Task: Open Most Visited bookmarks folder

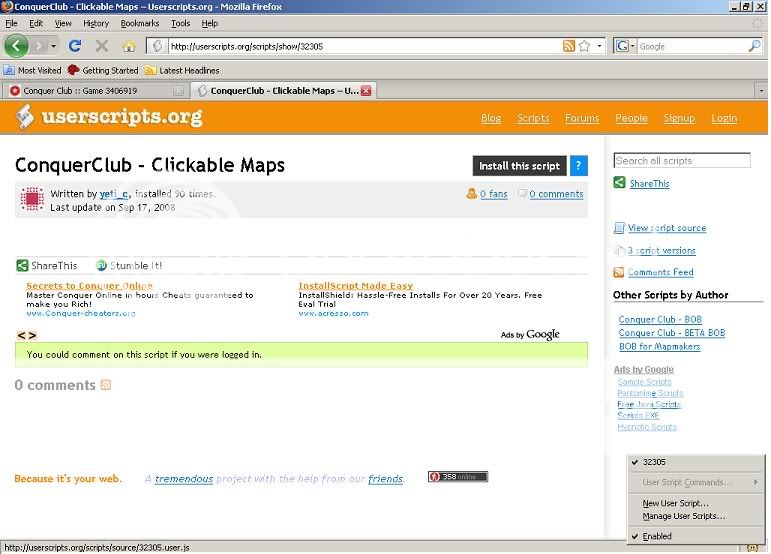Action: (33, 70)
